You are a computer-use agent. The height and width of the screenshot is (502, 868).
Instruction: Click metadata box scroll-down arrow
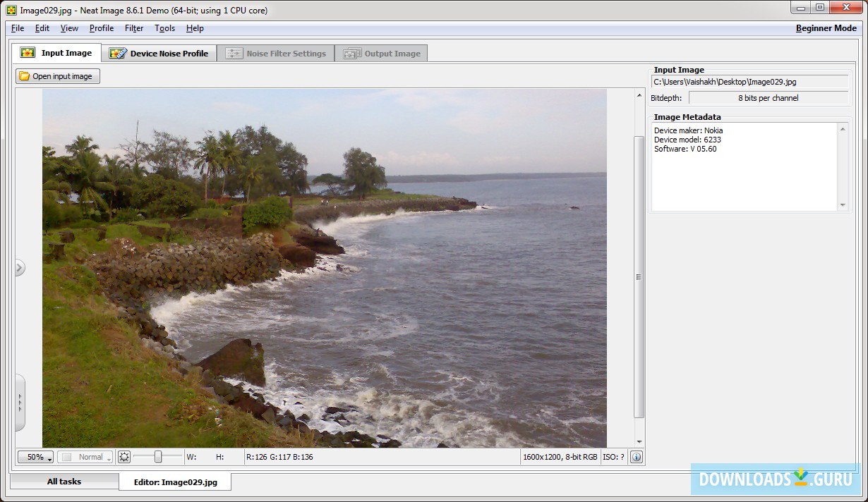(843, 205)
